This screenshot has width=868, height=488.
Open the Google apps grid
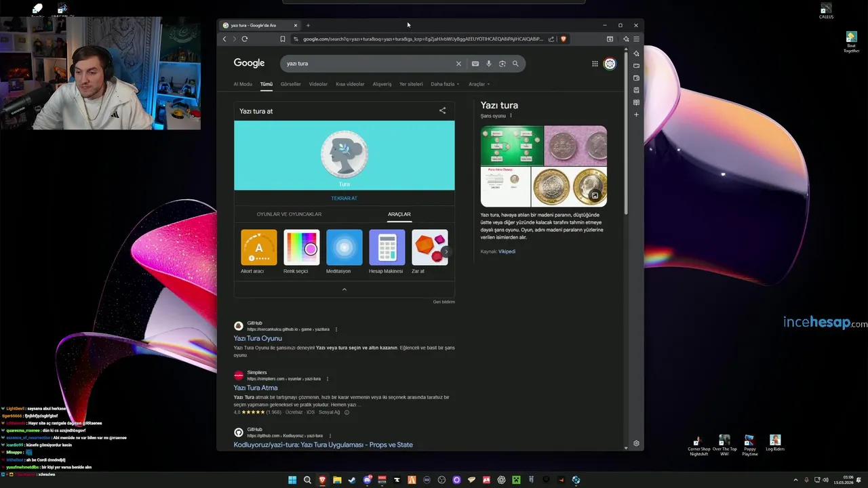[595, 64]
